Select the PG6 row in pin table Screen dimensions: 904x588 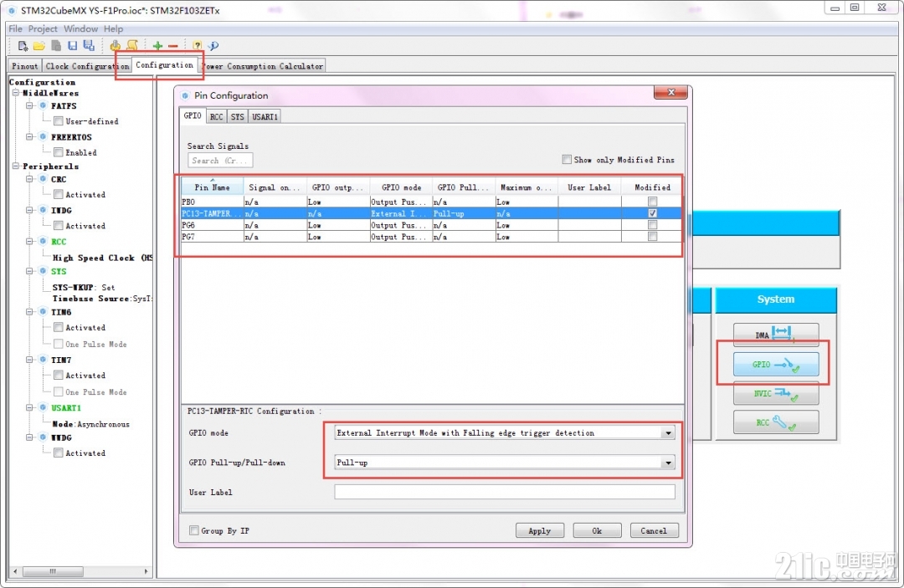431,225
